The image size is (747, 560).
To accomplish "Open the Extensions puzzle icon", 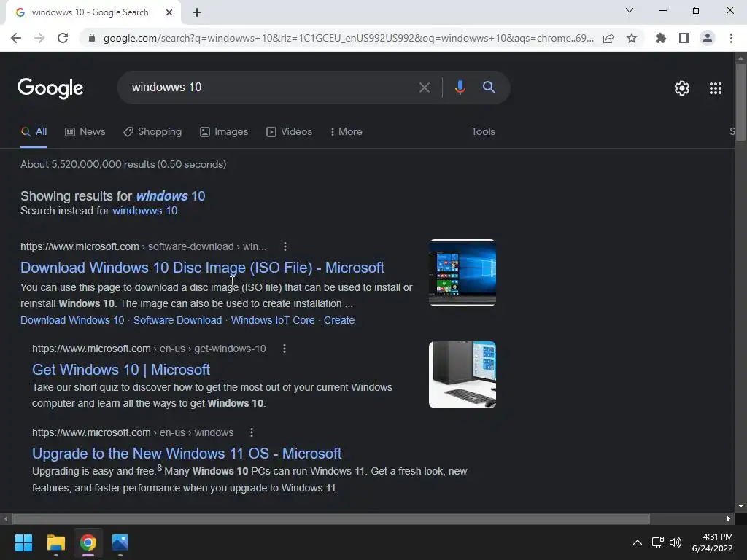I will coord(661,38).
